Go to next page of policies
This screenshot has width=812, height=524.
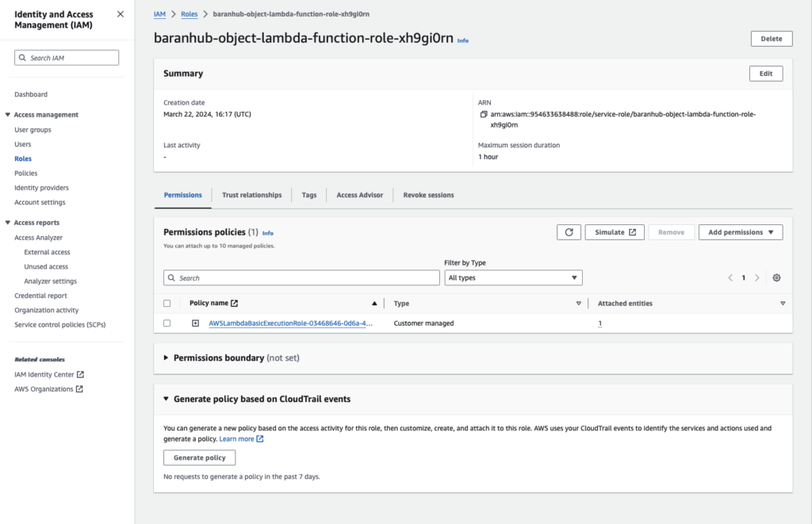(x=757, y=278)
